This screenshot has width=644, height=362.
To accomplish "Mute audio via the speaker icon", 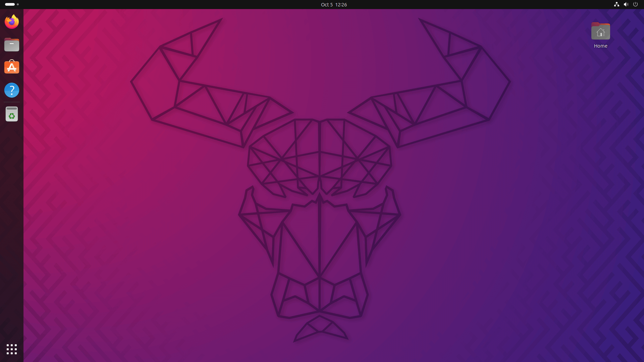I will coord(626,4).
